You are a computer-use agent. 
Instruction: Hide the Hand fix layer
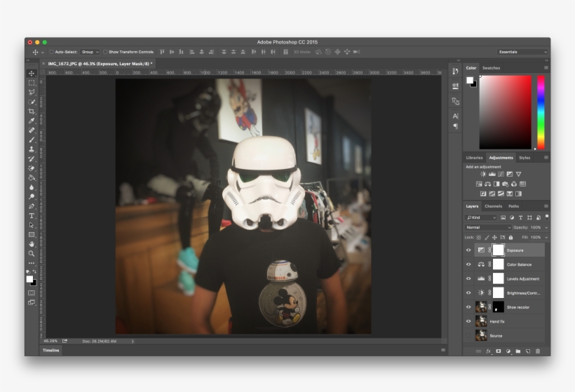468,322
